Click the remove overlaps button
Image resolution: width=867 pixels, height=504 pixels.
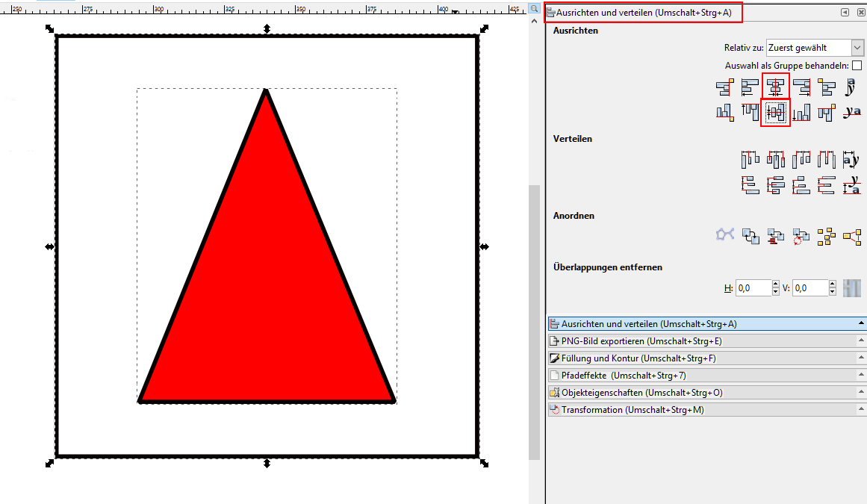(x=851, y=288)
